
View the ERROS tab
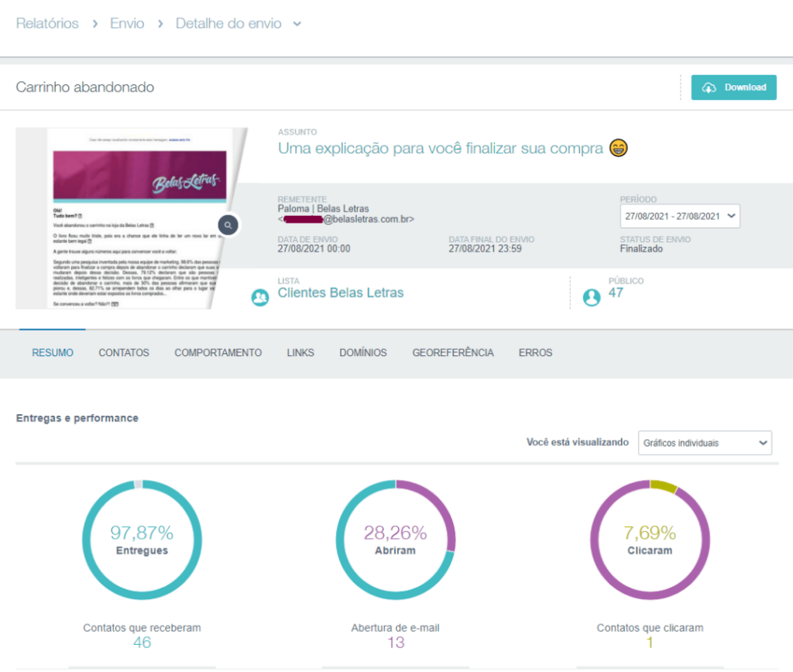point(534,352)
